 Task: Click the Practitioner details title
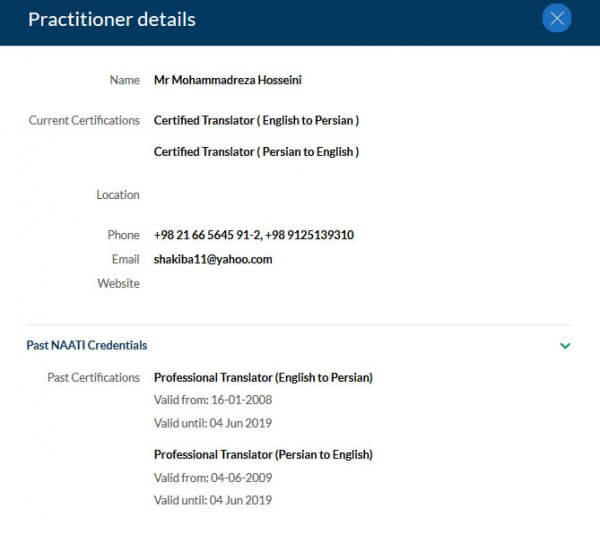(112, 20)
